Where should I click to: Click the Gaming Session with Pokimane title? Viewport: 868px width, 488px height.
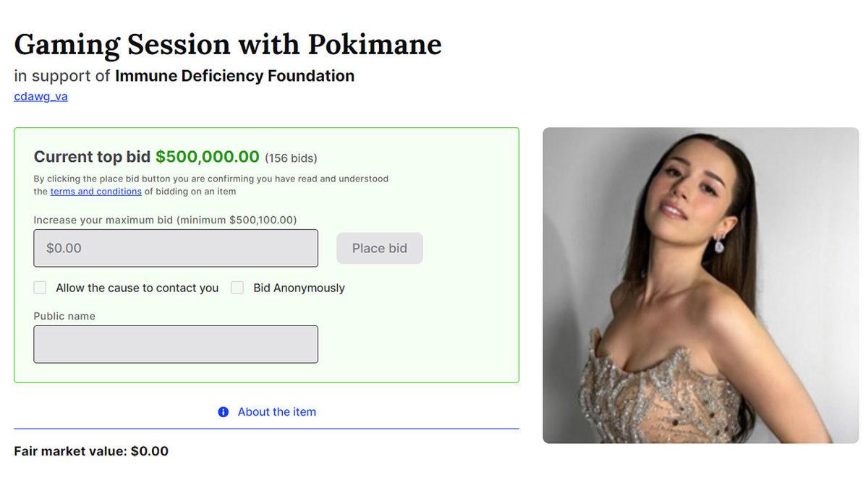click(228, 45)
